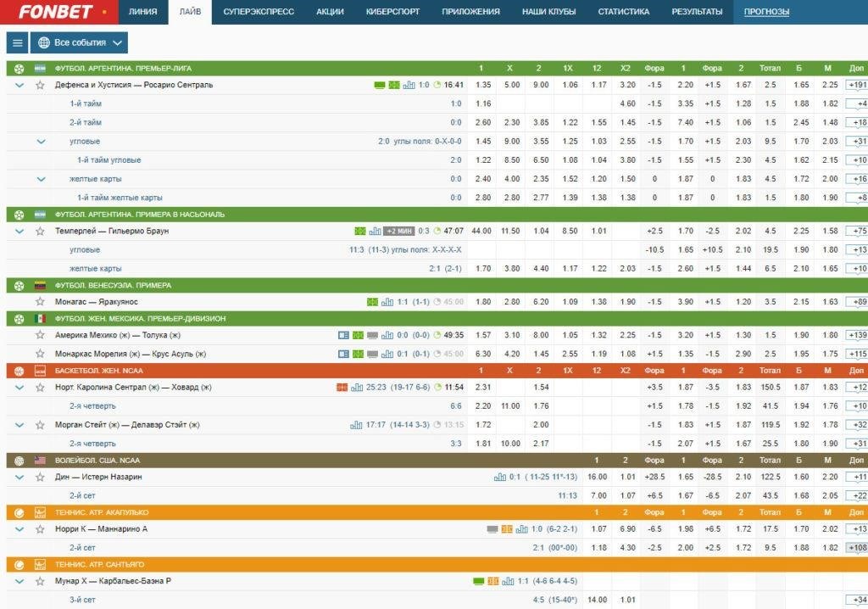This screenshot has height=609, width=868.
Task: Open the scoreboard icon for Америка Мехико (ж)
Action: click(x=344, y=335)
